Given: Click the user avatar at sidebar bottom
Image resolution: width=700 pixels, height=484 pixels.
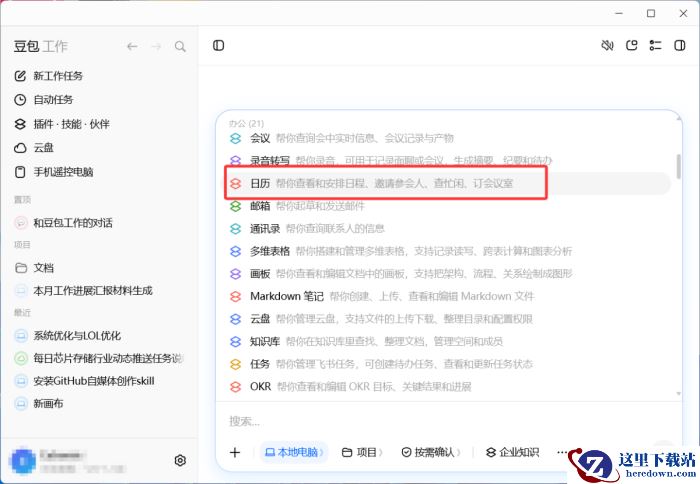Looking at the screenshot, I should (x=23, y=461).
